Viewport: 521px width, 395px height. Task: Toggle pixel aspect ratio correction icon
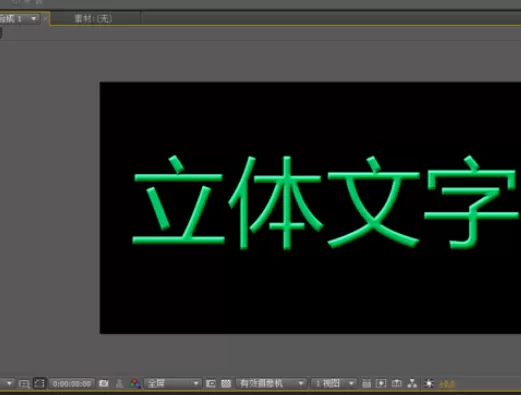click(366, 384)
